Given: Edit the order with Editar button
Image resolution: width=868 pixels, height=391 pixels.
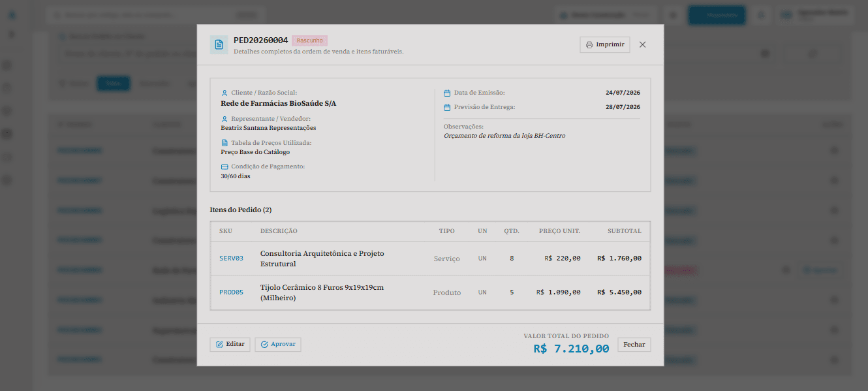Looking at the screenshot, I should [230, 344].
